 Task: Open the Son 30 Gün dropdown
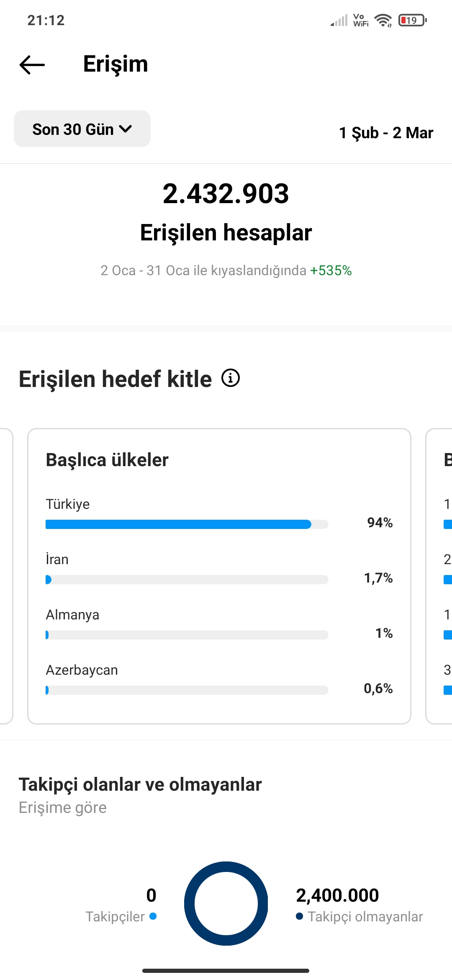point(82,129)
